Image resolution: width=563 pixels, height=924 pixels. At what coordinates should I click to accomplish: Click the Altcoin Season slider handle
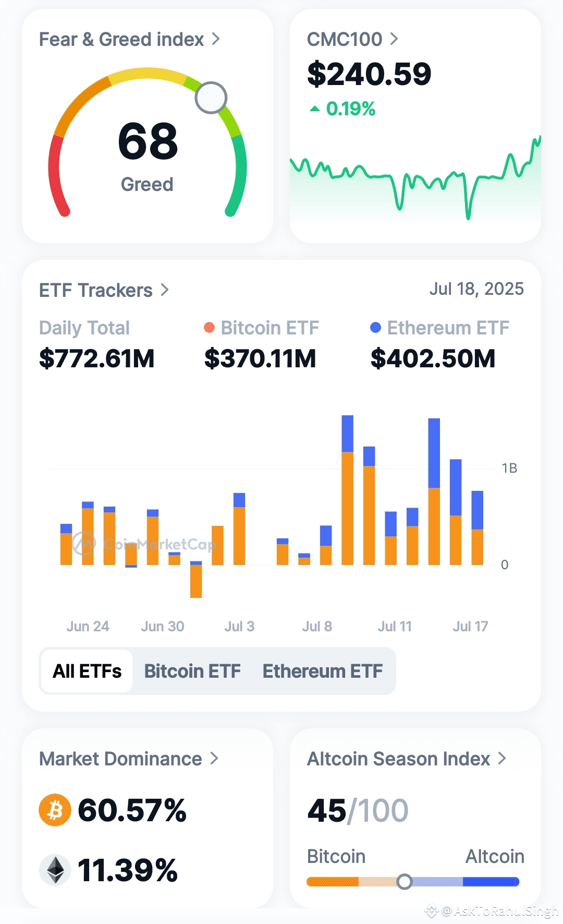pyautogui.click(x=405, y=882)
